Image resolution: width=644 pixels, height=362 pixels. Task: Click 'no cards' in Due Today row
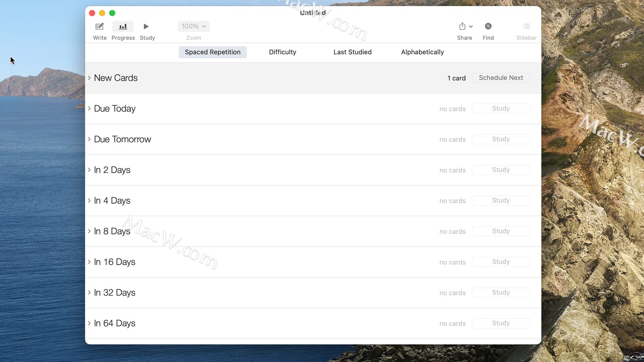[x=452, y=109]
